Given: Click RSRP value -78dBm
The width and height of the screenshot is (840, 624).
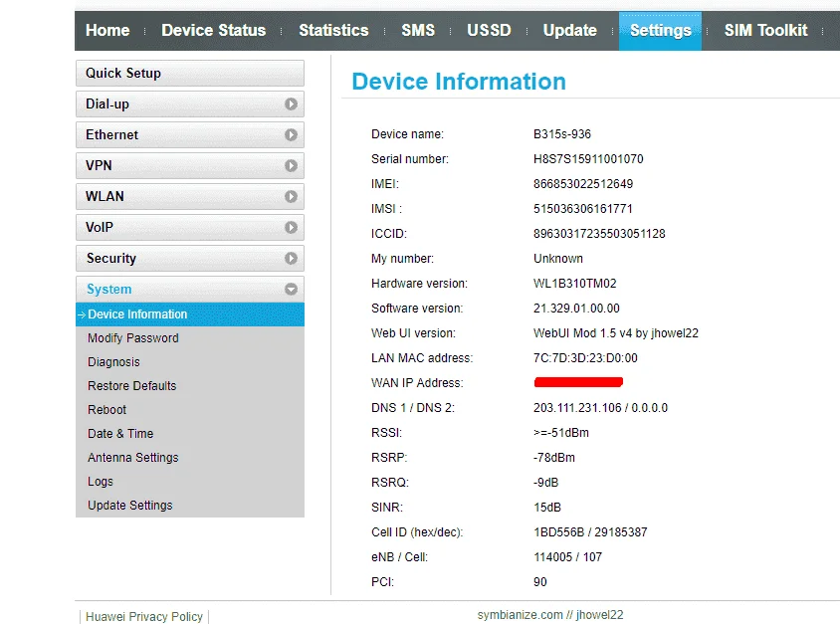Looking at the screenshot, I should point(554,458).
